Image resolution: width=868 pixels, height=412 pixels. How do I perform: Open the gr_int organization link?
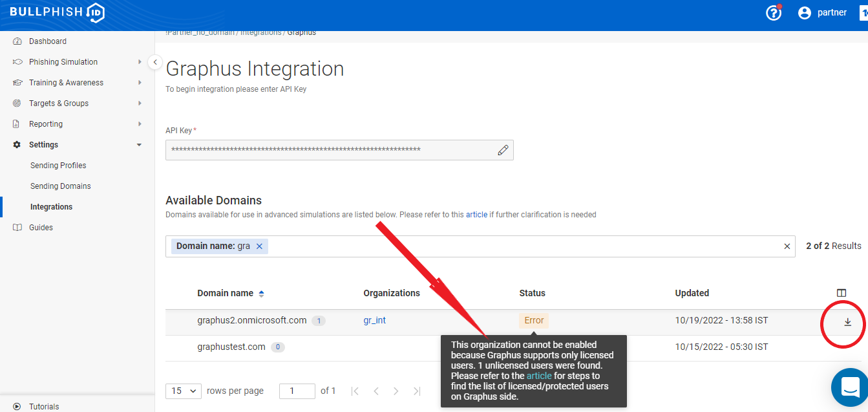click(374, 320)
